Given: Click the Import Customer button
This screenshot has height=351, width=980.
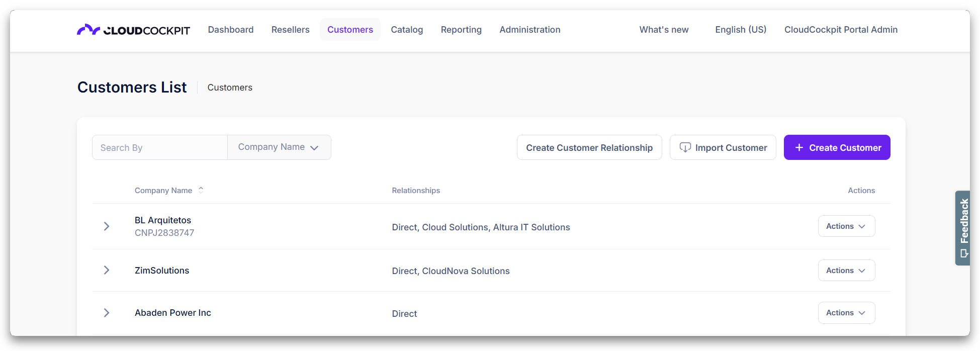Looking at the screenshot, I should (723, 147).
